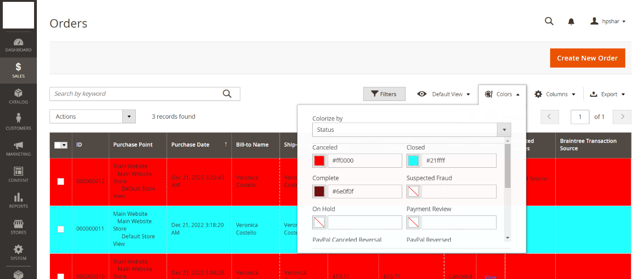Screen dimensions: 644x279
Task: Open the Actions dropdown
Action: 92,116
